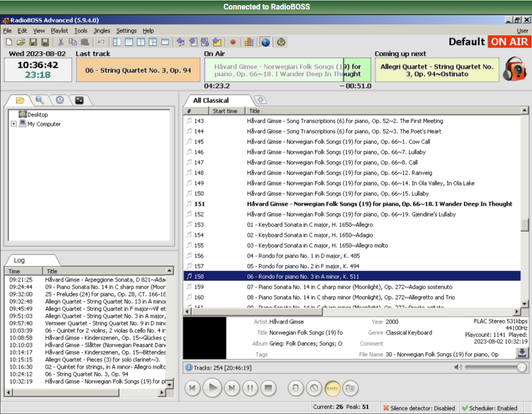Open the black cart wall tab
Screen dimensions: 532x414
pyautogui.click(x=79, y=100)
